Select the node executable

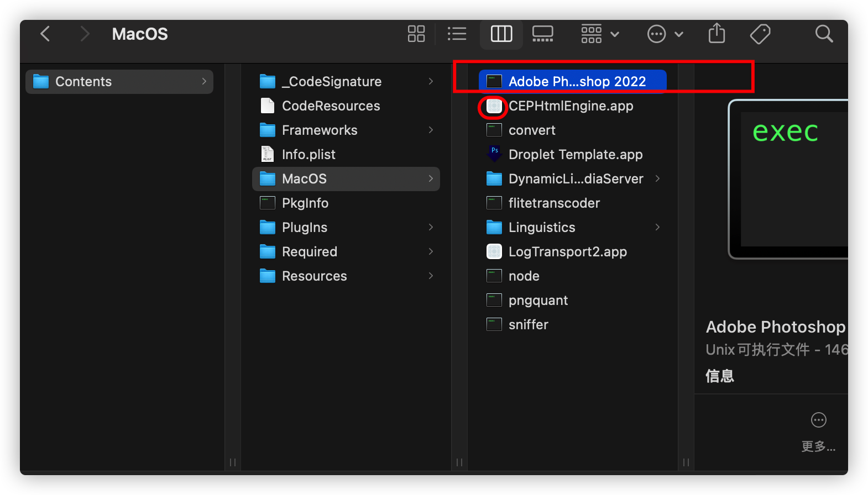[x=573, y=276]
